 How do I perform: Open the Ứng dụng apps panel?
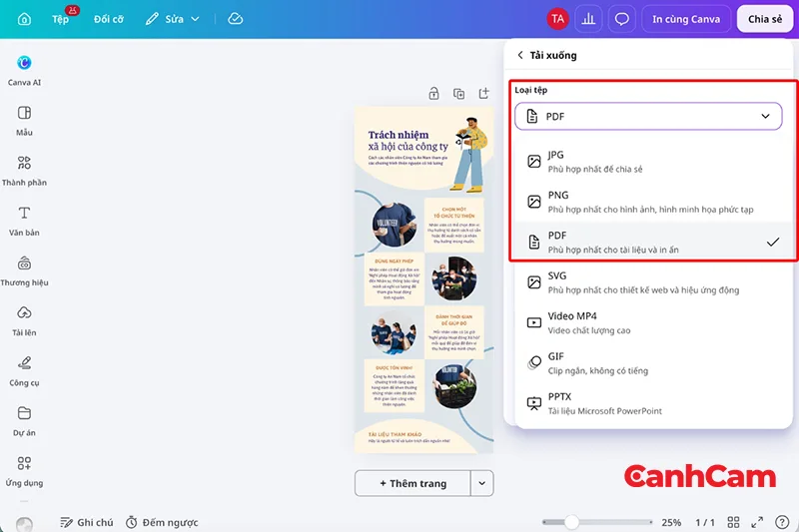pos(24,471)
